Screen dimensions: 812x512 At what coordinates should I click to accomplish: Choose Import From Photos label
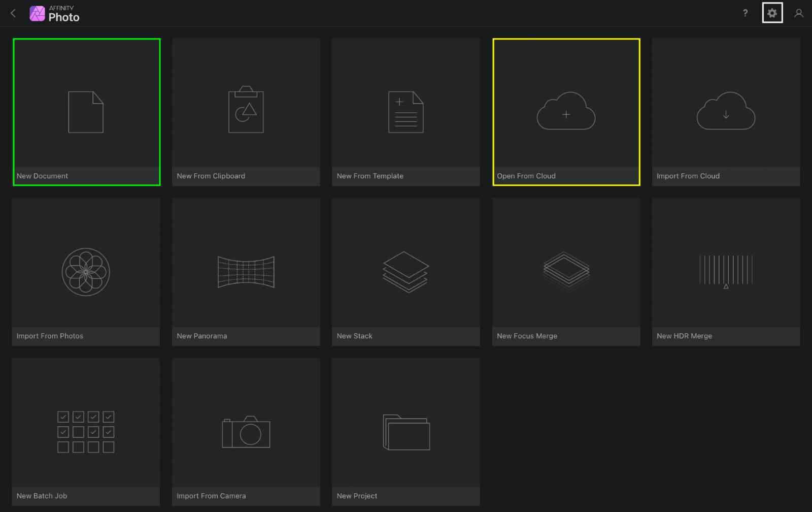pyautogui.click(x=50, y=336)
